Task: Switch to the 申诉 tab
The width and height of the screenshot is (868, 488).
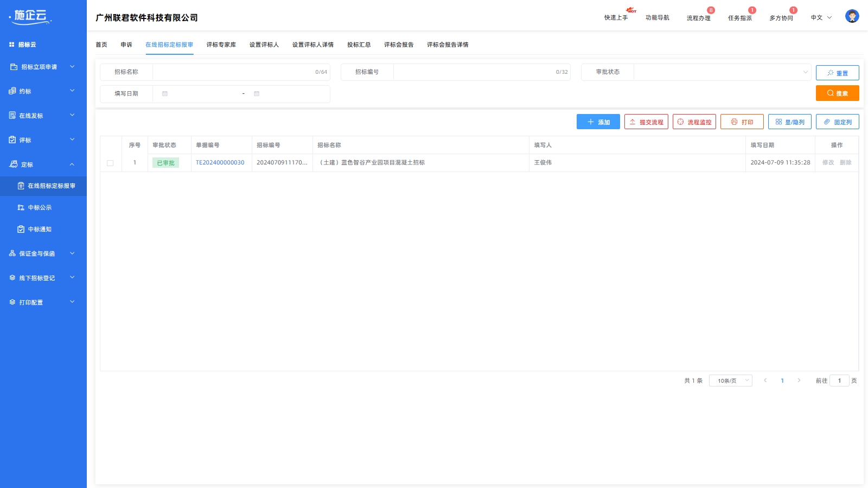Action: click(126, 45)
